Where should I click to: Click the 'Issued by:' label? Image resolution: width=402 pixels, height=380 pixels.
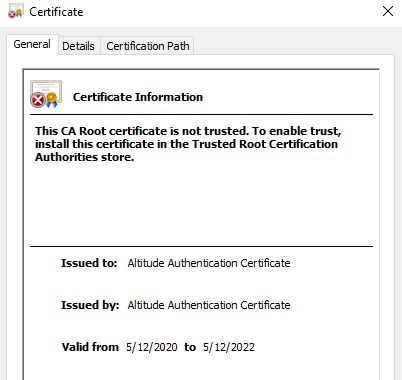pyautogui.click(x=90, y=305)
